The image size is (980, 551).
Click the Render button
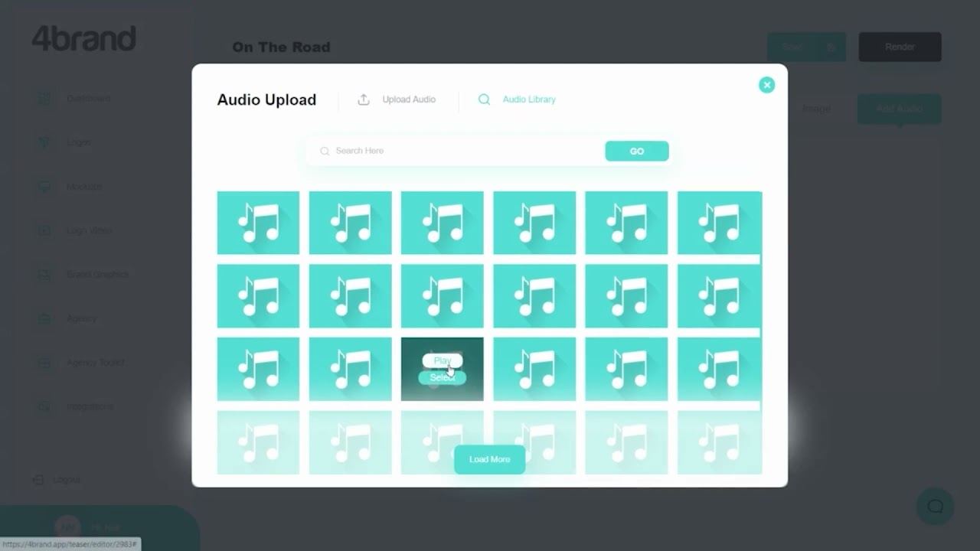pos(900,47)
